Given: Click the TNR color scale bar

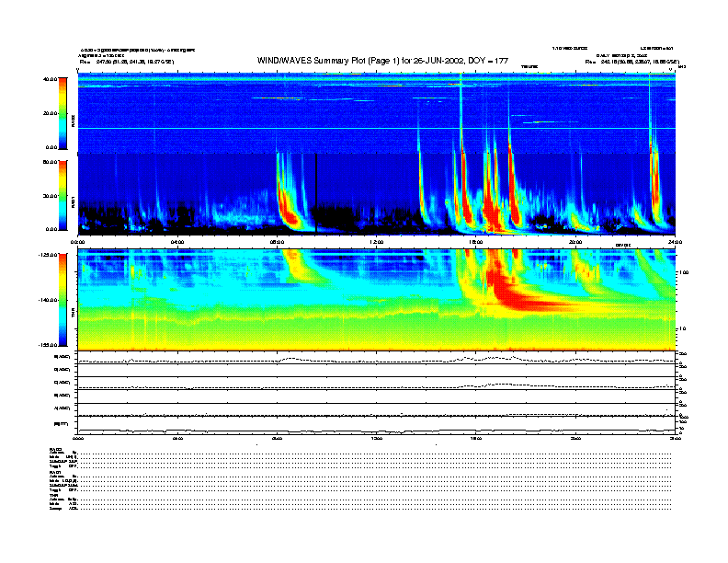Looking at the screenshot, I should tap(63, 300).
